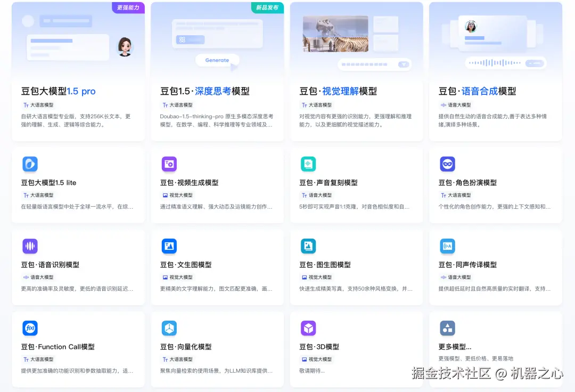Click the 豆包·3D模型 cube icon
Screen dimensions: 575x392
[308, 328]
